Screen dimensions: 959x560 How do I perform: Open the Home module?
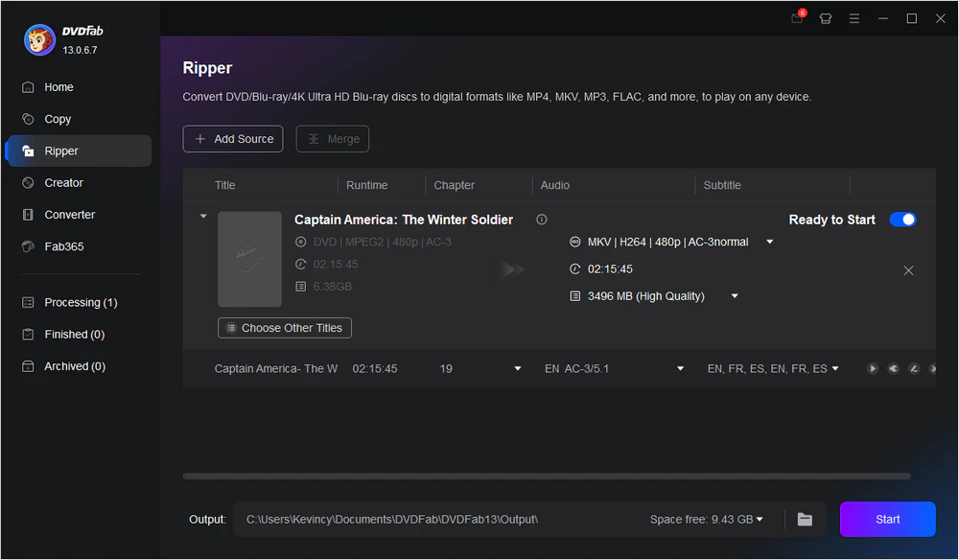point(79,87)
